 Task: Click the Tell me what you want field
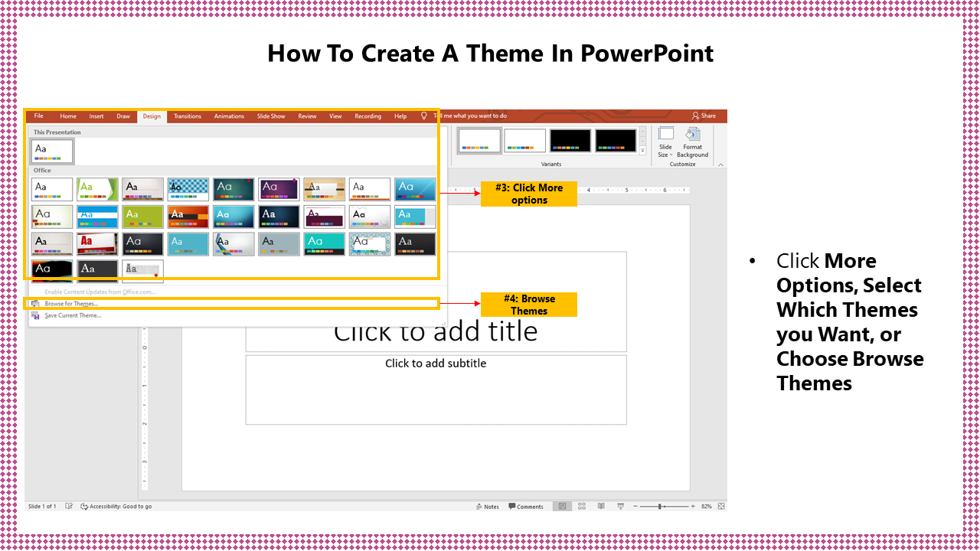470,116
